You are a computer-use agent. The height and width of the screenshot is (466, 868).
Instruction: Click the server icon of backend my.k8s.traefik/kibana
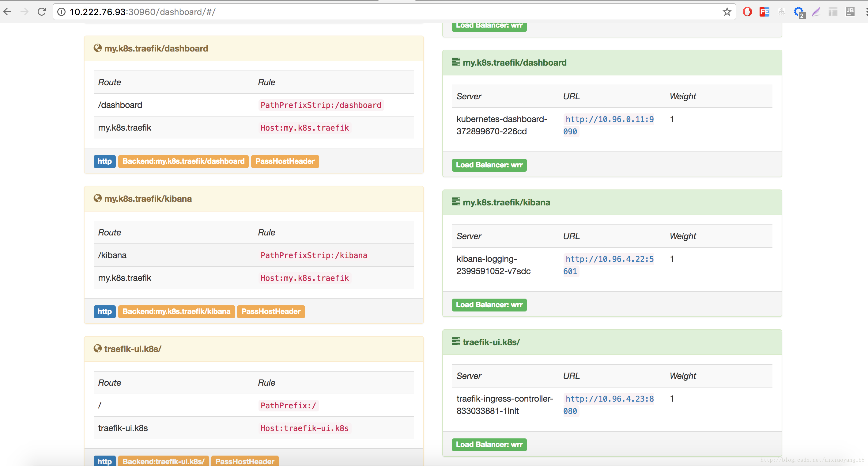(x=456, y=202)
